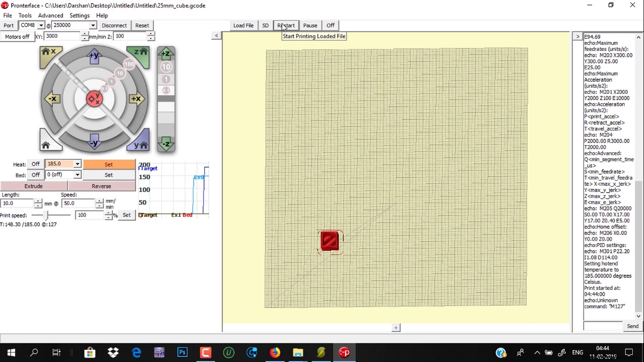Select the +X jog arrow
644x362 pixels.
pos(136,99)
